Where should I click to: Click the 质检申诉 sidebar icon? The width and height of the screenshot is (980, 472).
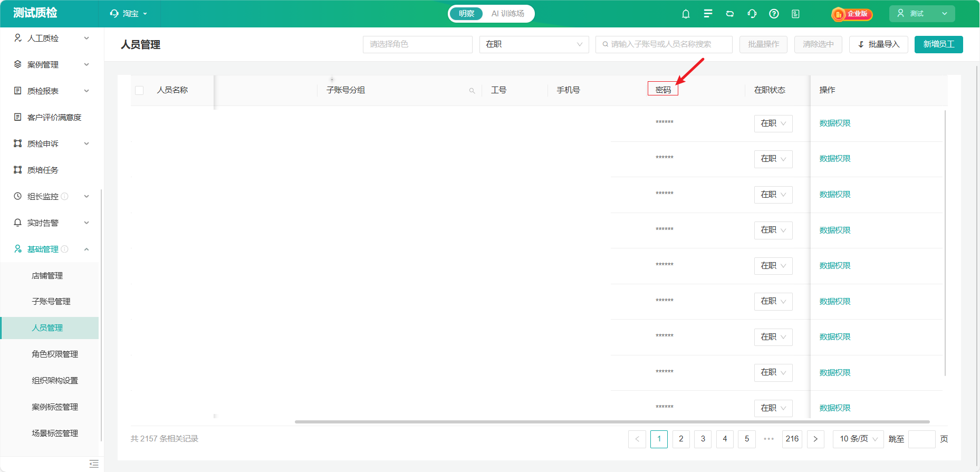coord(18,143)
